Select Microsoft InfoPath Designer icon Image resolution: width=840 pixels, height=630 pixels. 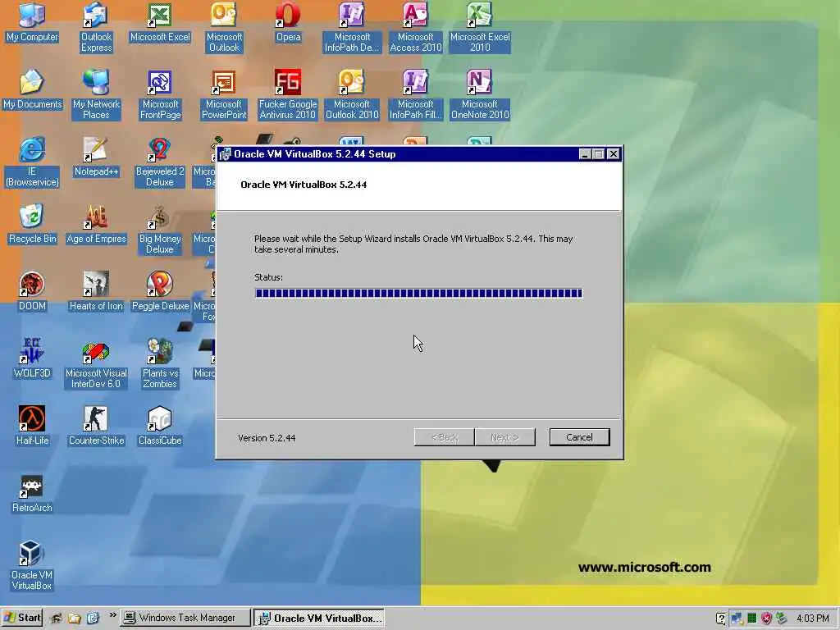pos(352,27)
